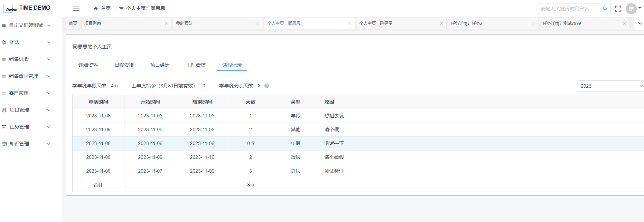Click the home icon in breadcrumb
The height and width of the screenshot is (222, 644).
point(96,9)
